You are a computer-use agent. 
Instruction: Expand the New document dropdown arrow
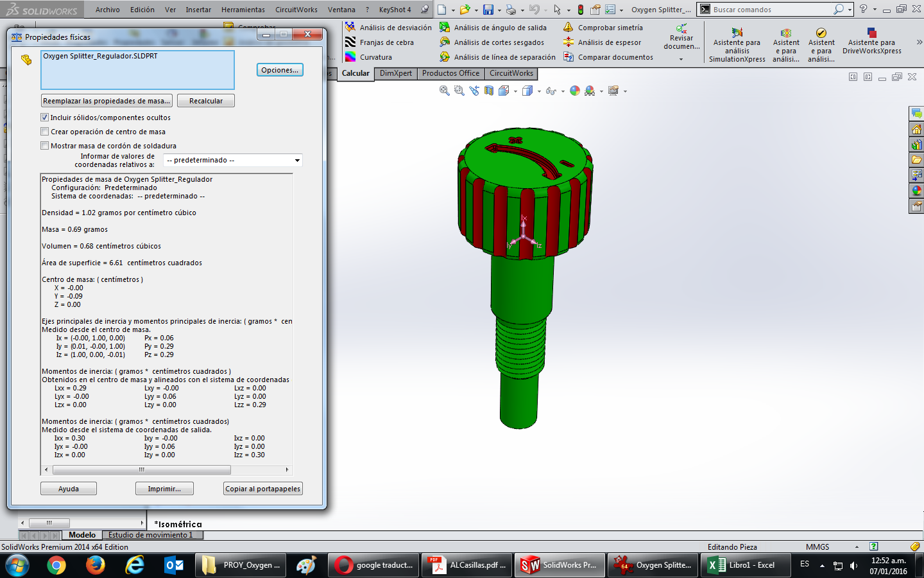pyautogui.click(x=453, y=10)
